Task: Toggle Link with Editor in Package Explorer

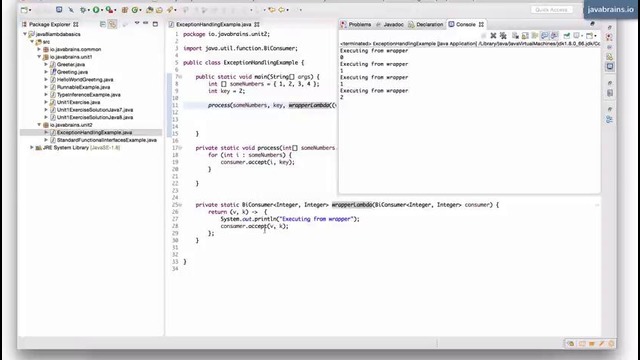Action: click(113, 24)
